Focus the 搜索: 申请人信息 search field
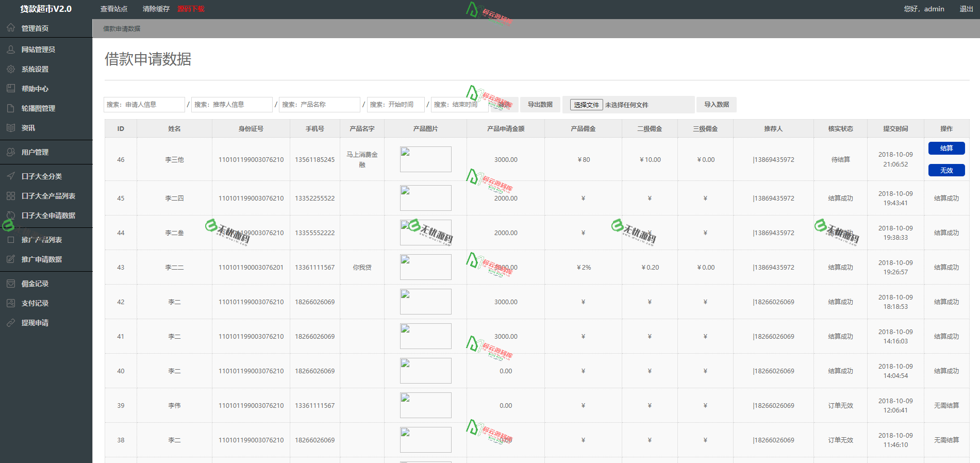 (x=144, y=105)
